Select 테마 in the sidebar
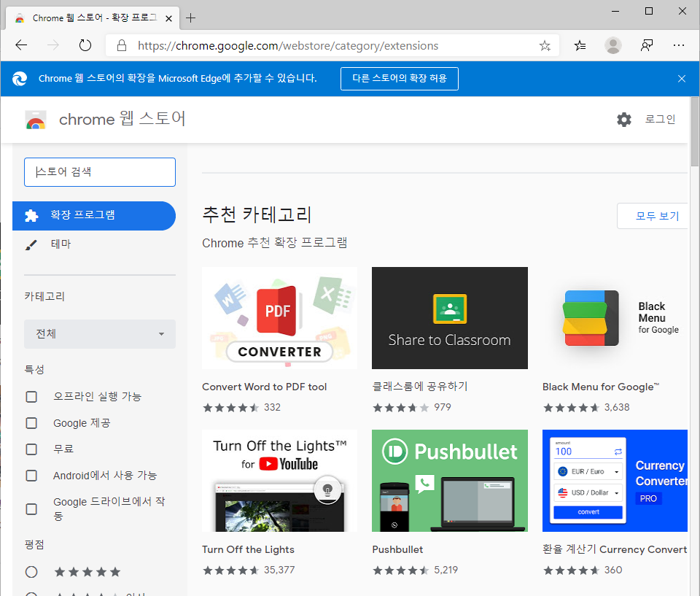Screen dimensions: 700x596 coord(61,244)
